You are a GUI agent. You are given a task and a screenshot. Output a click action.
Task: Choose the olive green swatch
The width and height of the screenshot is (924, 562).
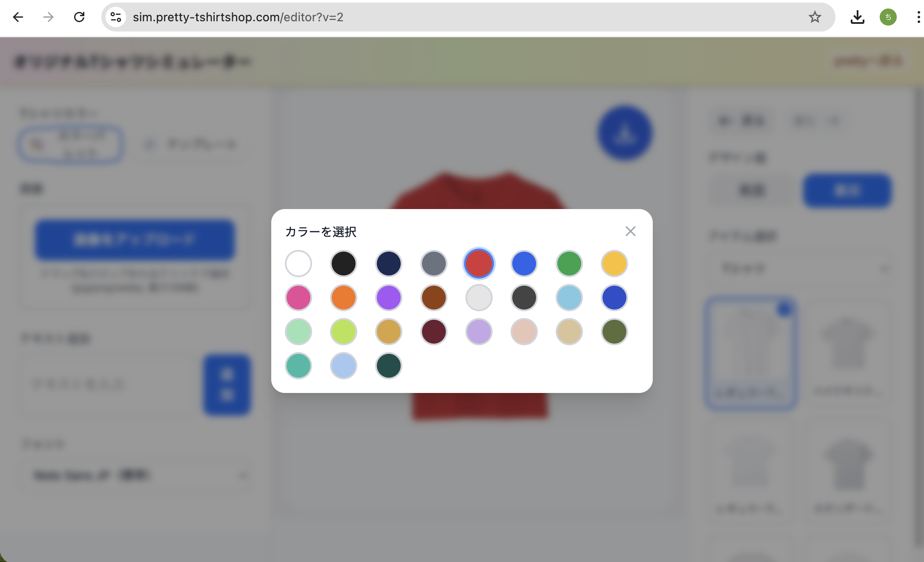tap(614, 332)
